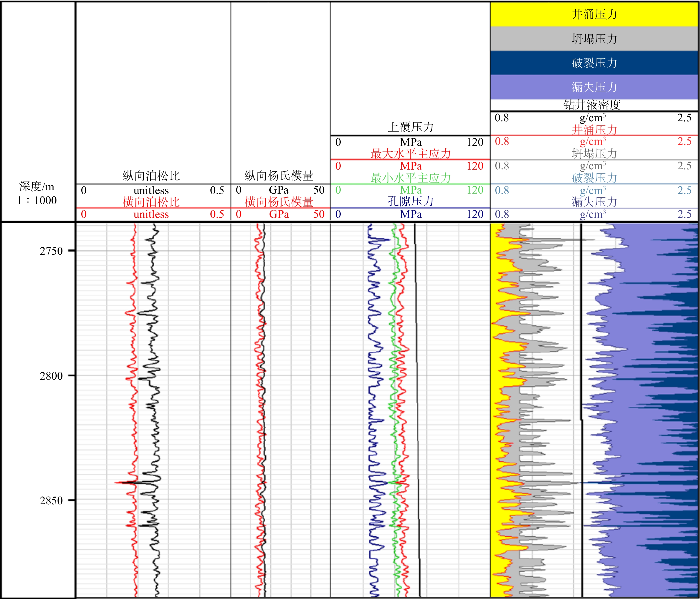Click the red 井涌压力 curve title below legend
Screen dimensions: 700x599
pos(594,130)
